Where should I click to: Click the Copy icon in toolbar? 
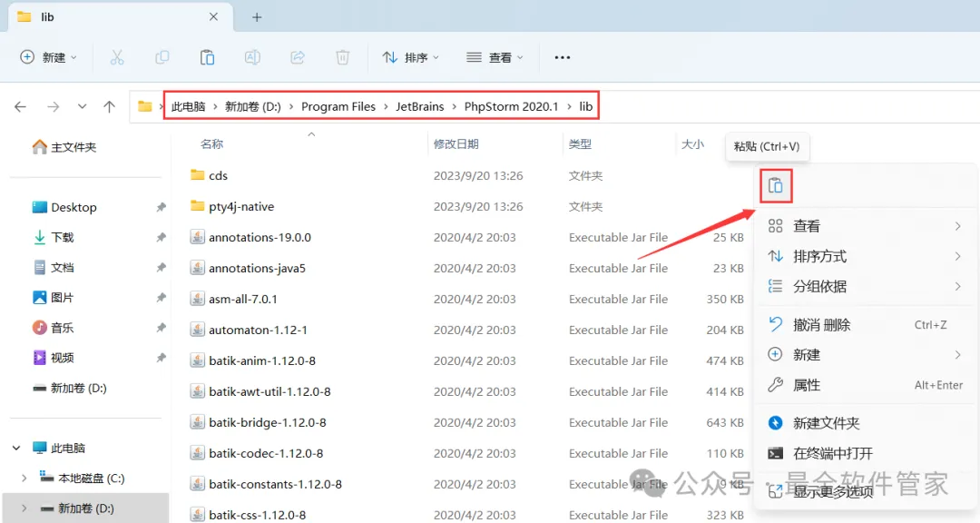[x=162, y=57]
